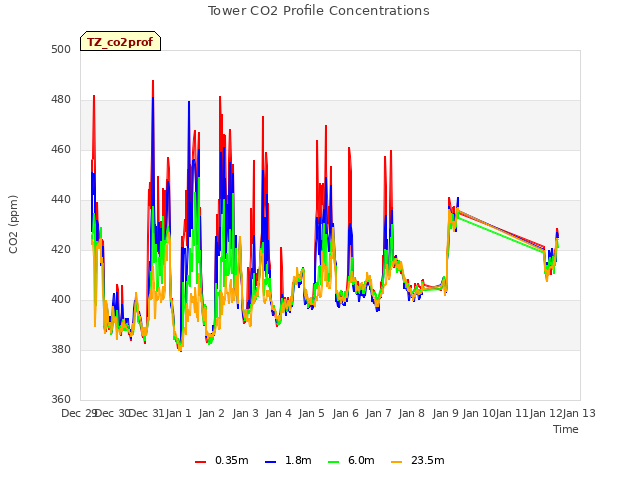Click the Jan 9 x-axis tick label
The height and width of the screenshot is (480, 640).
(x=445, y=413)
